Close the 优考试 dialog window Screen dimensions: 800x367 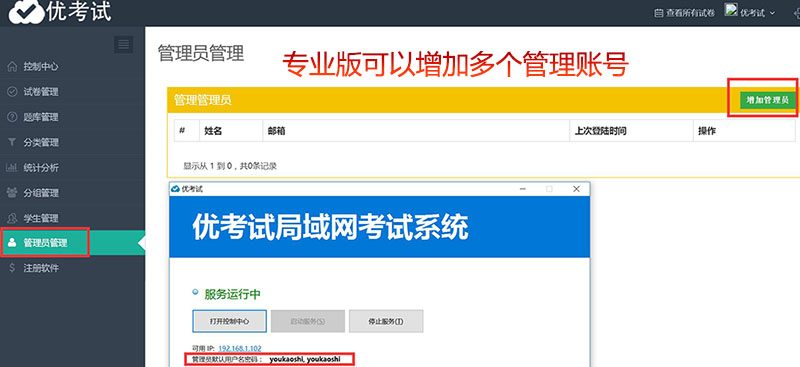click(577, 189)
